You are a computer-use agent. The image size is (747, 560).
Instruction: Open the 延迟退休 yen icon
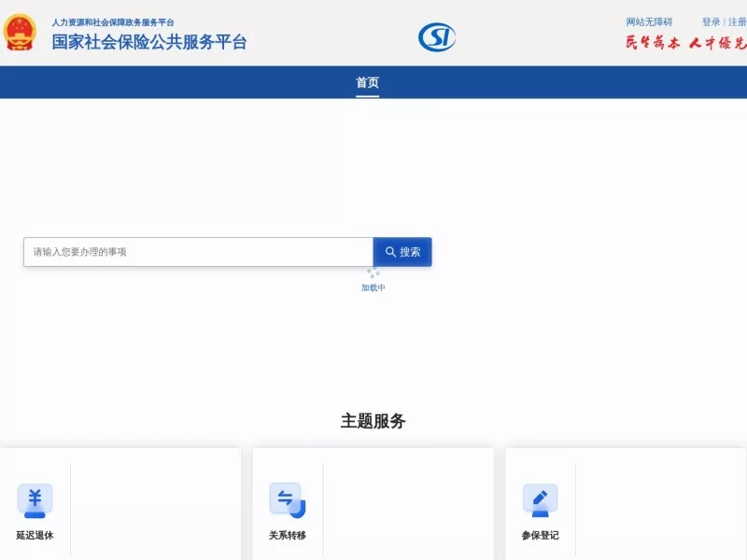[35, 500]
